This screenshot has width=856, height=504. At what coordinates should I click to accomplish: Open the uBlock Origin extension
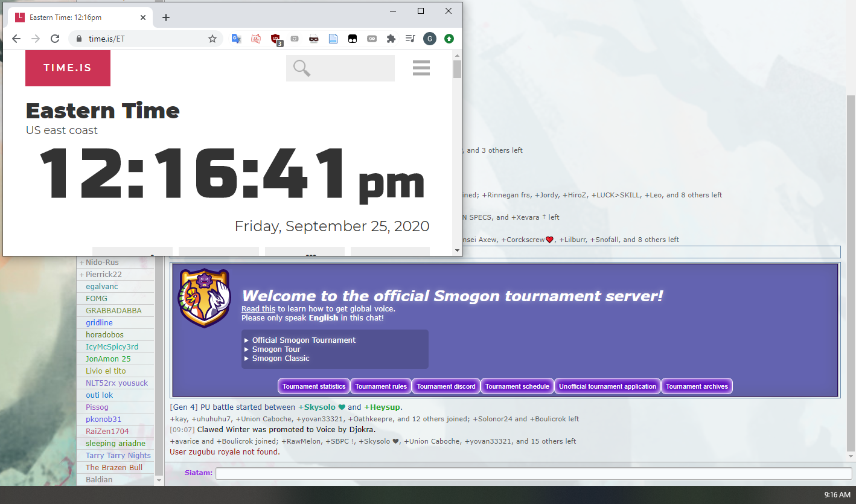[x=276, y=39]
